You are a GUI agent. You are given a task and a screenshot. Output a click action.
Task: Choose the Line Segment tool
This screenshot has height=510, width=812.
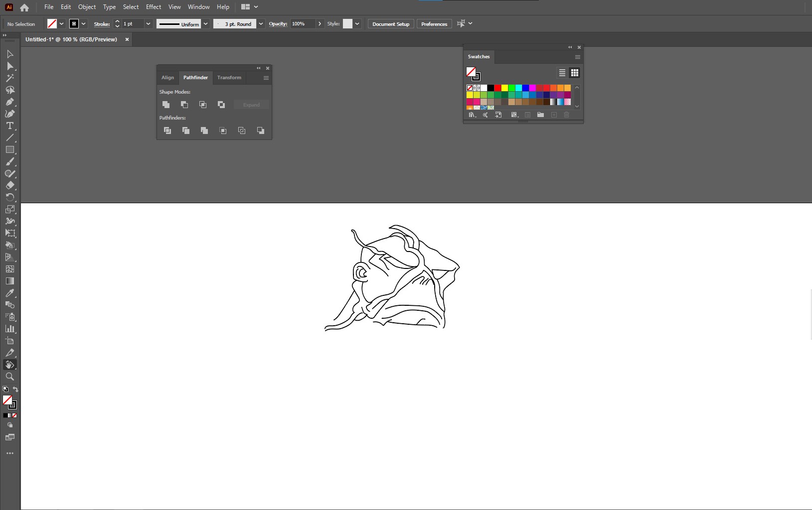(x=10, y=137)
